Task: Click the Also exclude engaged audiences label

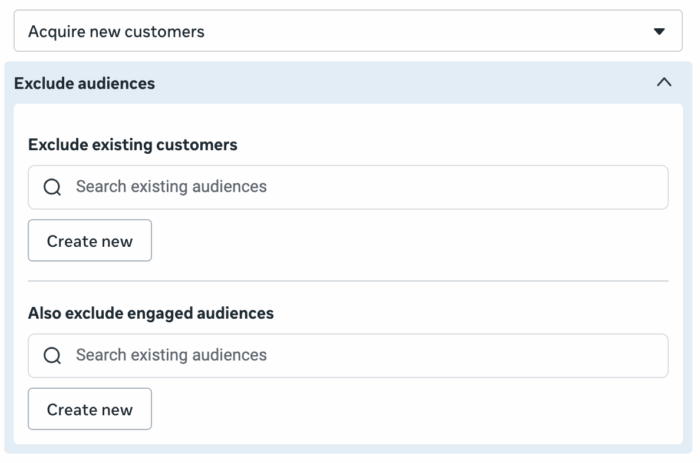Action: 151,313
